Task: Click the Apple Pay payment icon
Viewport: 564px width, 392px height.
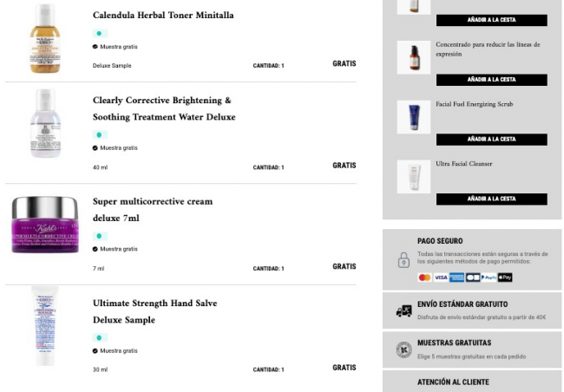Action: point(506,278)
